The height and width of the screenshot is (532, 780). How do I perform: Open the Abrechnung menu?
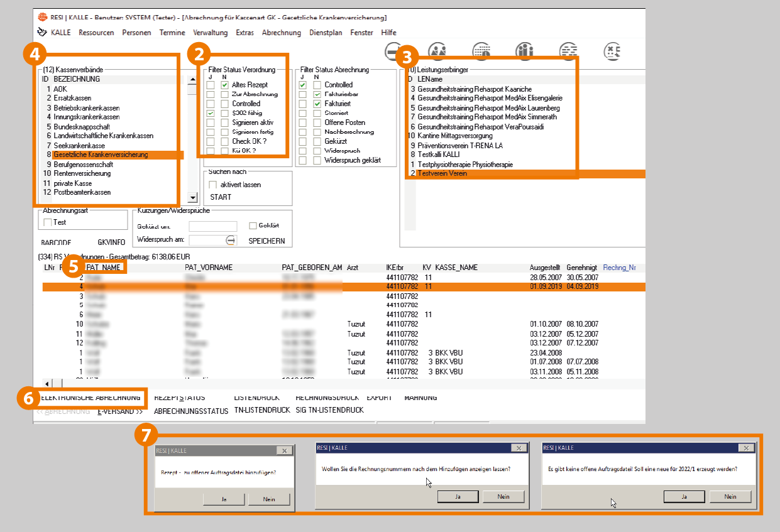click(x=281, y=33)
